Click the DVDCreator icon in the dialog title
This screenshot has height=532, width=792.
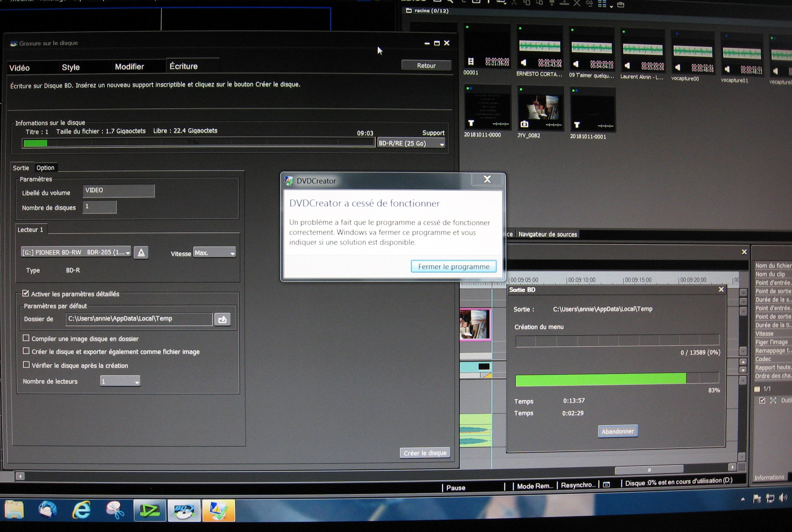tap(289, 180)
